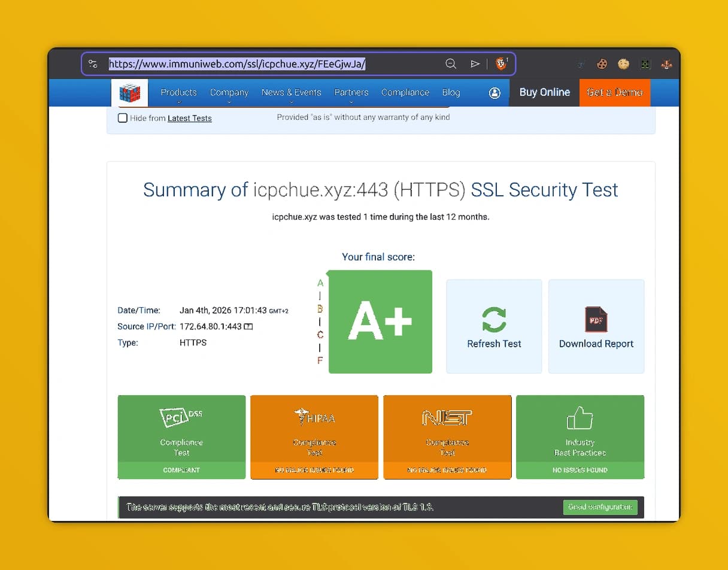
Task: Click the Buy Online button
Action: (544, 93)
